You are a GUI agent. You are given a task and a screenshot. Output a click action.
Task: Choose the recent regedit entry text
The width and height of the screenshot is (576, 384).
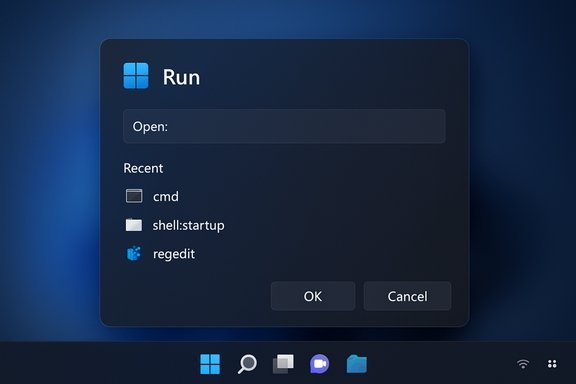click(174, 254)
